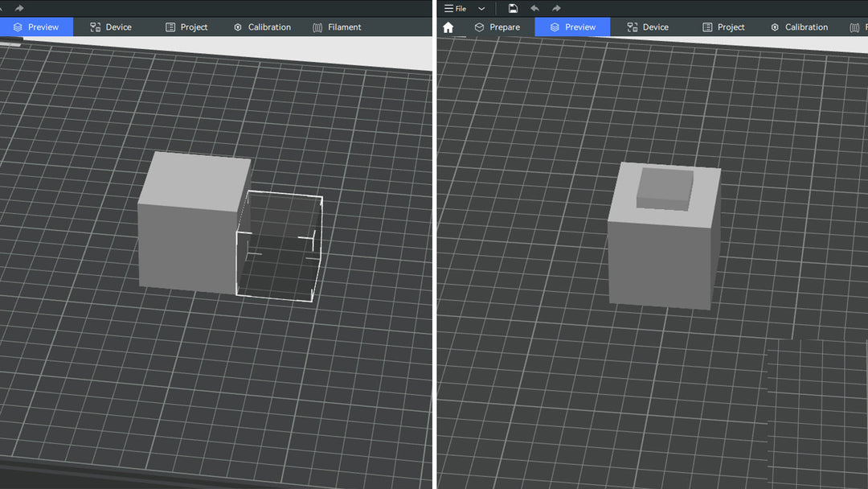Click the save project icon in the right window
Viewport: 868px width, 489px height.
(513, 8)
